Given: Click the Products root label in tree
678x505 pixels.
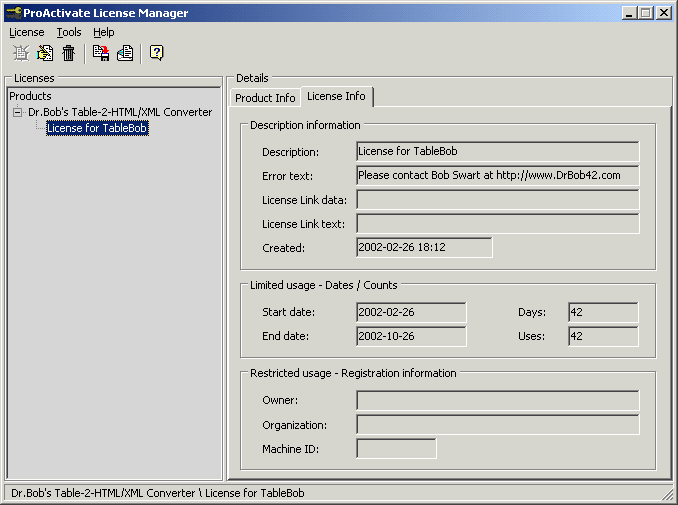Looking at the screenshot, I should tap(30, 96).
